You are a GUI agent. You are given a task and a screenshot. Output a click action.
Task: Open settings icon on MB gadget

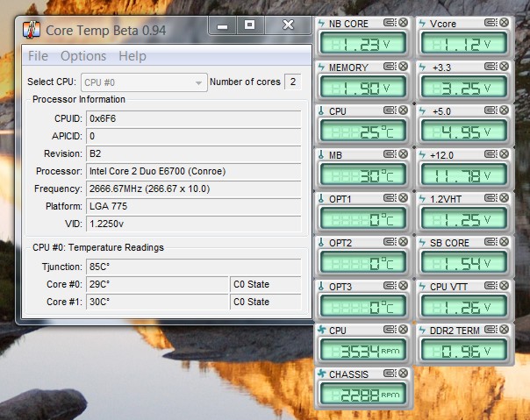click(390, 154)
